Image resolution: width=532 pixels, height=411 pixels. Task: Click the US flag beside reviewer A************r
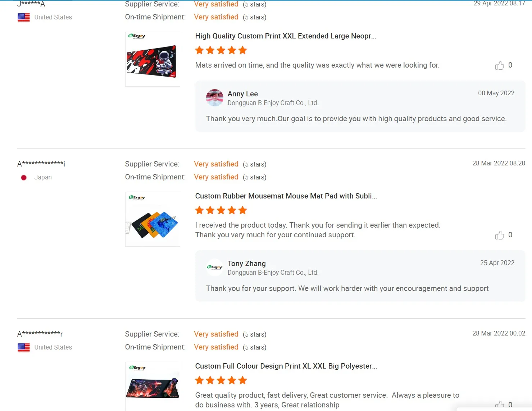pyautogui.click(x=24, y=347)
